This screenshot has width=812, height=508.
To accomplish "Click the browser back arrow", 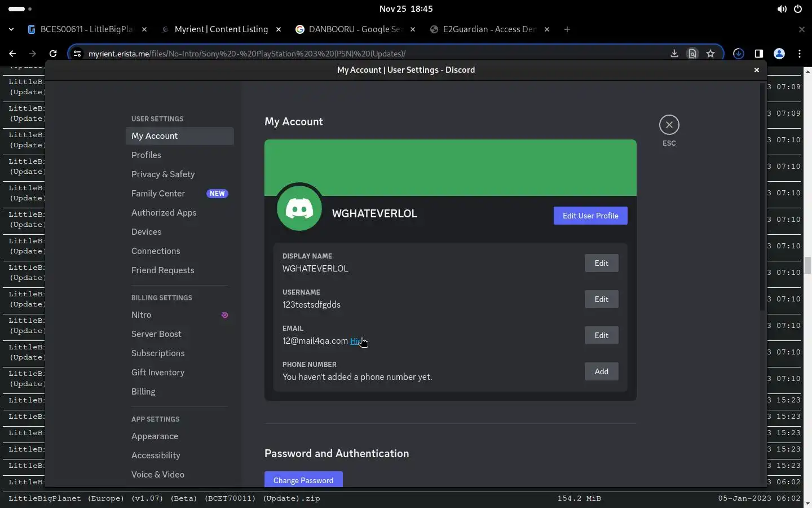I will (12, 54).
